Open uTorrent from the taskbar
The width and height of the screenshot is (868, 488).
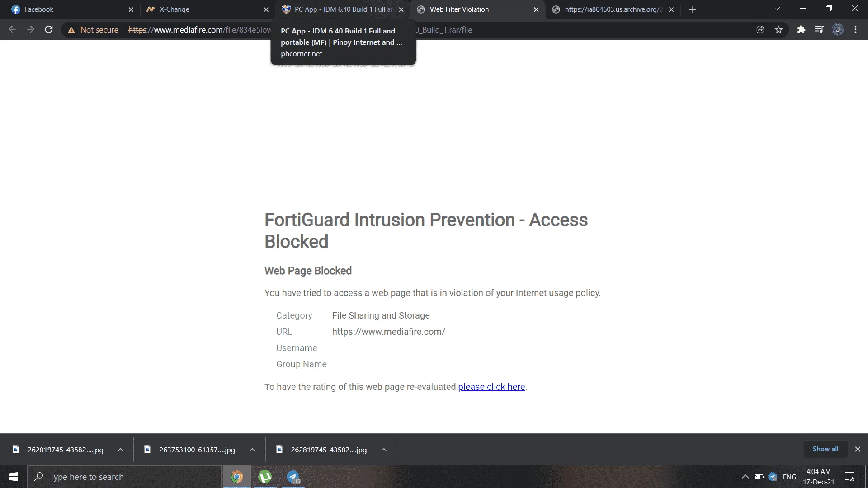coord(265,477)
